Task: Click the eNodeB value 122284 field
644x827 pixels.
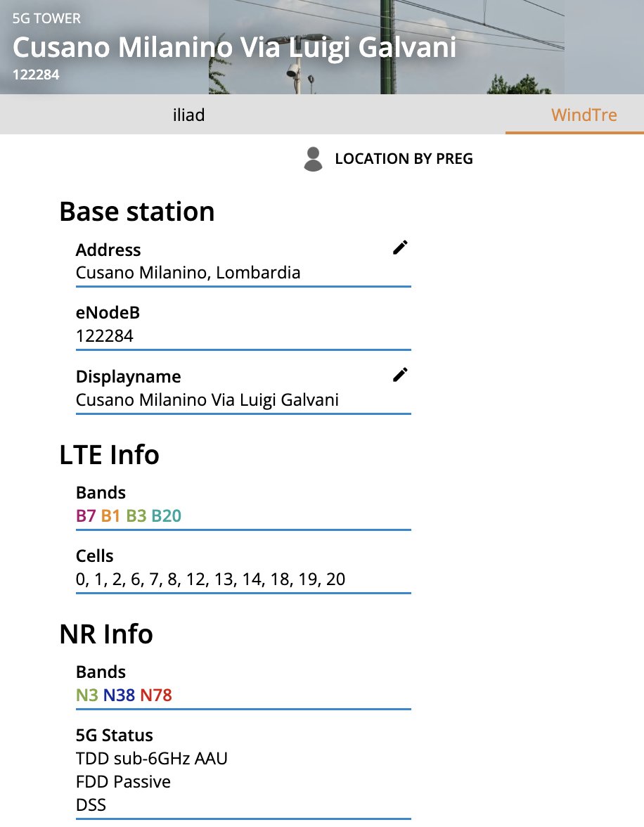Action: point(105,336)
